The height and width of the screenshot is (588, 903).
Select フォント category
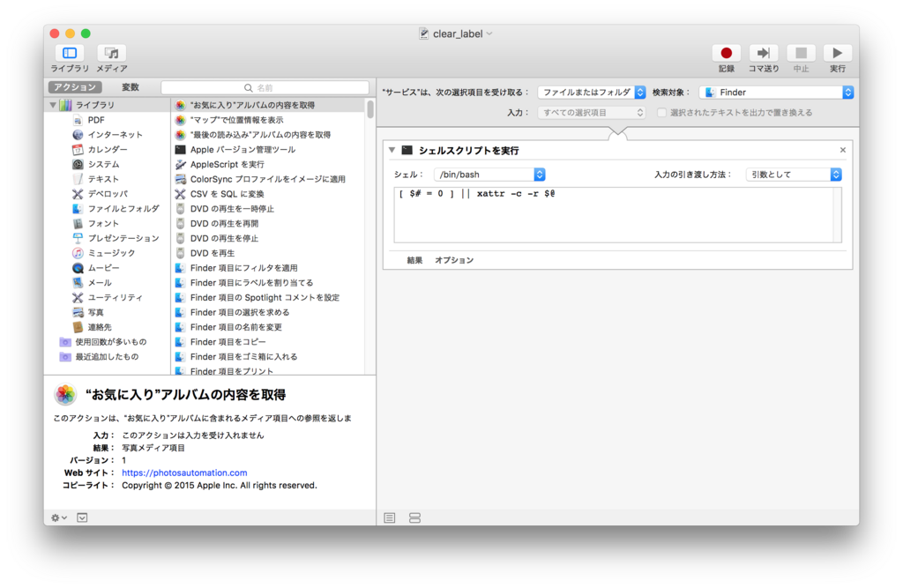pos(103,223)
